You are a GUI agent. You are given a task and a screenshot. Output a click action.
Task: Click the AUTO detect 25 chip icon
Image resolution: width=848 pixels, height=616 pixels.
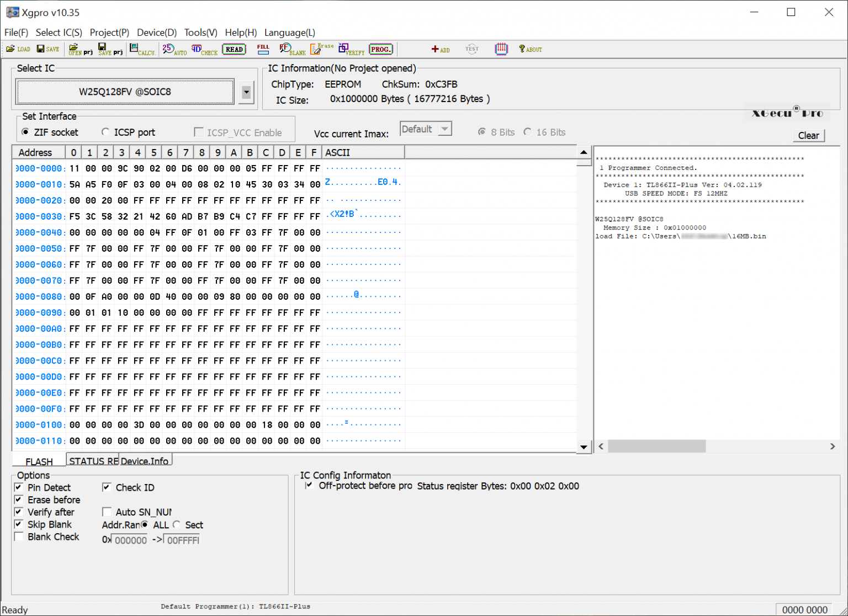[174, 49]
